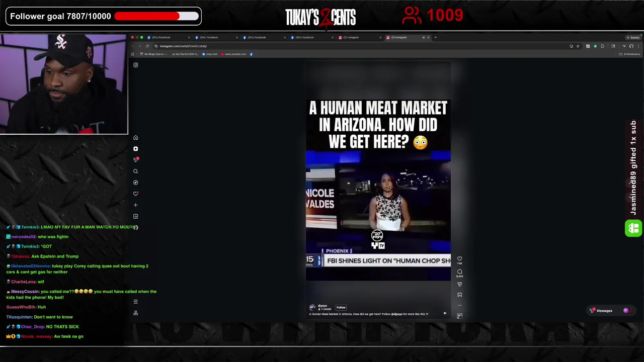644x362 pixels.
Task: Go to Instagram Home icon
Action: 135,138
